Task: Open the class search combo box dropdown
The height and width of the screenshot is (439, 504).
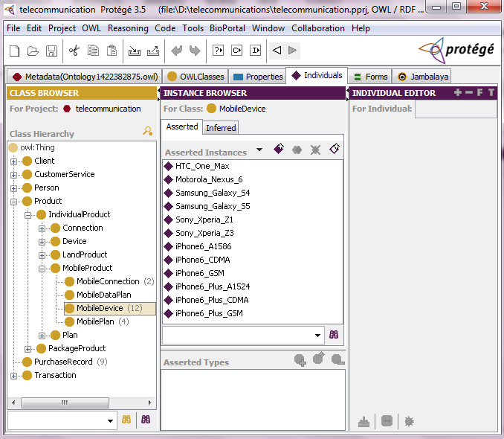Action: click(110, 420)
